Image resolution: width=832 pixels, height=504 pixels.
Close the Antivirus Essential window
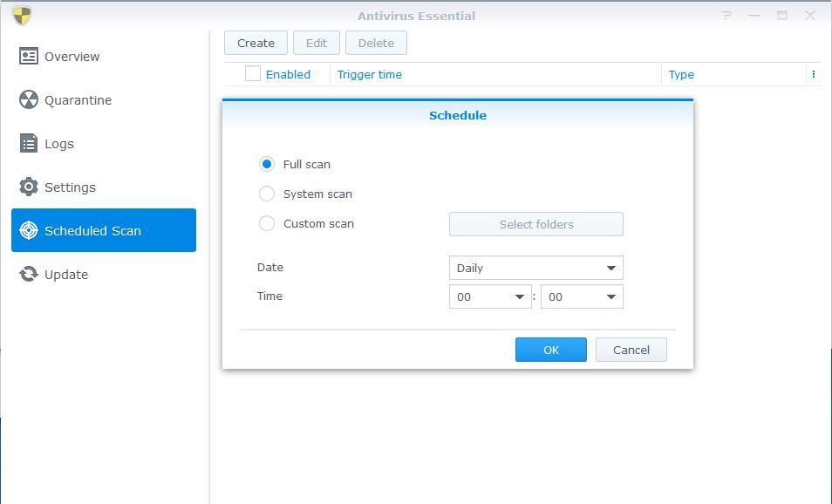[x=809, y=16]
